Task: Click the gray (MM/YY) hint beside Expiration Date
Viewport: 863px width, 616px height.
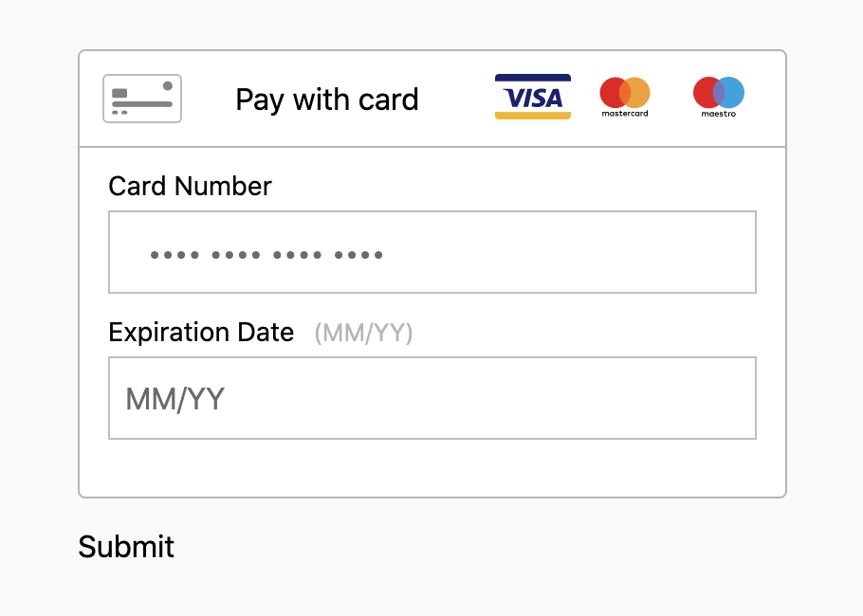Action: pos(364,333)
